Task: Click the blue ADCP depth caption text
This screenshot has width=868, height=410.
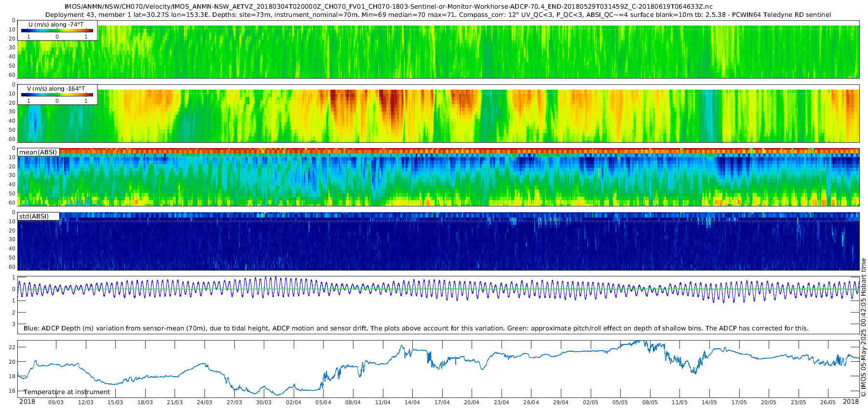Action: click(x=416, y=328)
